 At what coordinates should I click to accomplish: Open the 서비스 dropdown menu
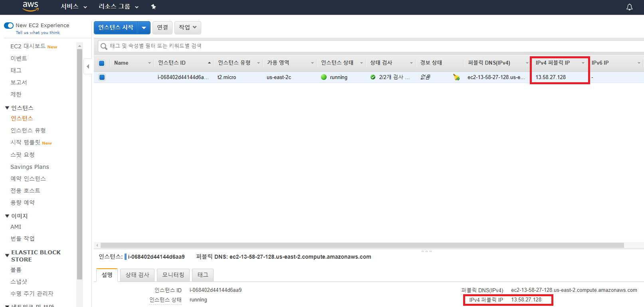(x=74, y=7)
